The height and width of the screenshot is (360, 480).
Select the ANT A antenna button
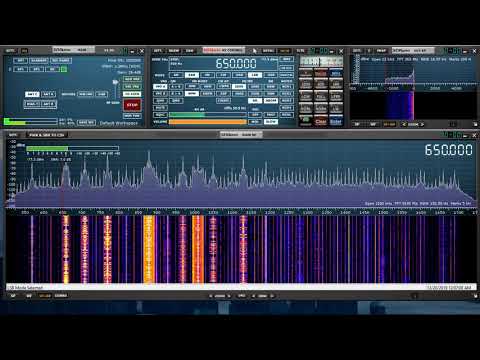pyautogui.click(x=49, y=94)
